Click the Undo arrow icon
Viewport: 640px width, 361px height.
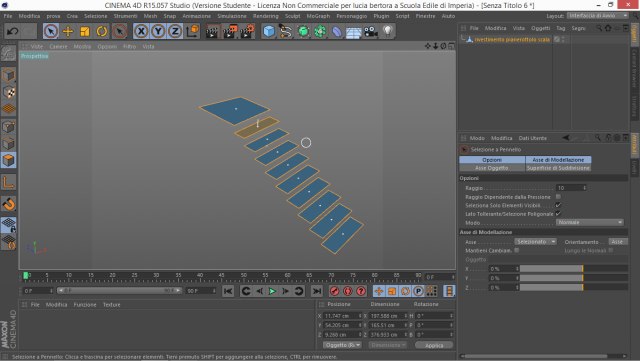point(12,31)
